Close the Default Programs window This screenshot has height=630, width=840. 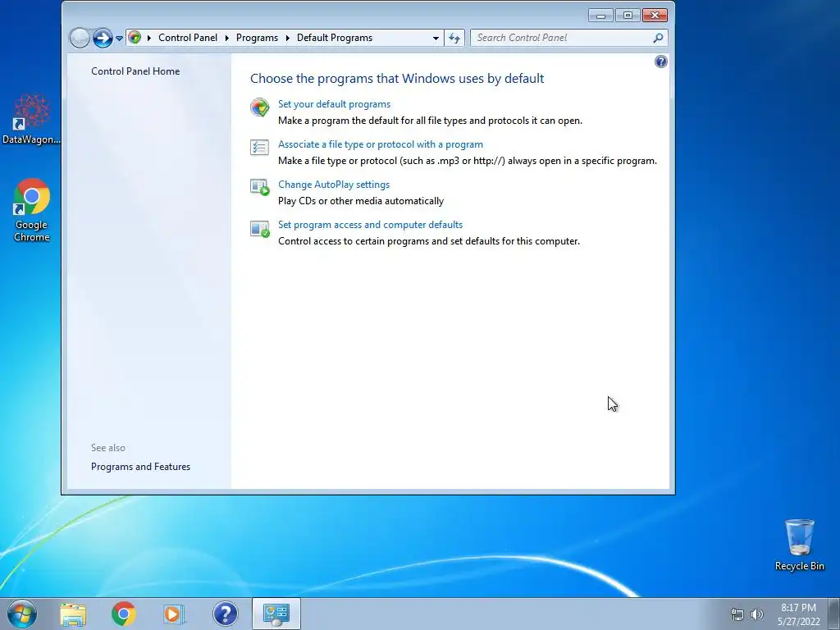tap(655, 16)
